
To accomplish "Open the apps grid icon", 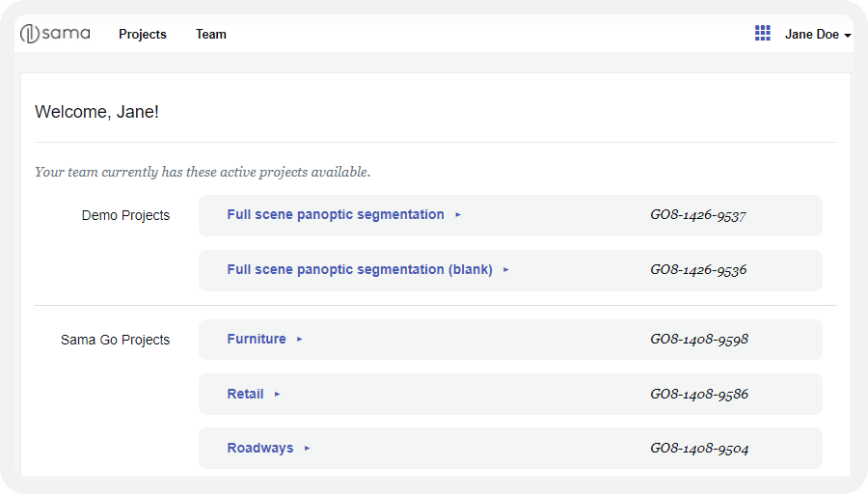I will coord(762,33).
